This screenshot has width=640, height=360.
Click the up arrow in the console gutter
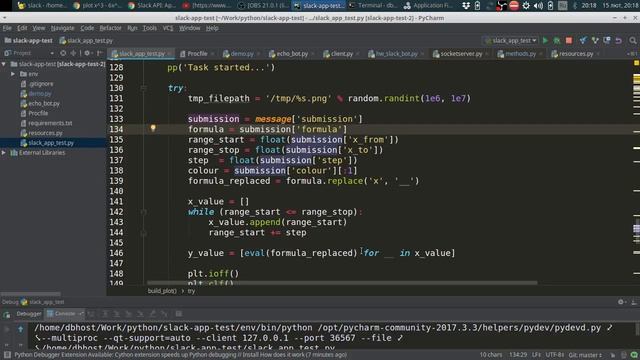point(20,329)
